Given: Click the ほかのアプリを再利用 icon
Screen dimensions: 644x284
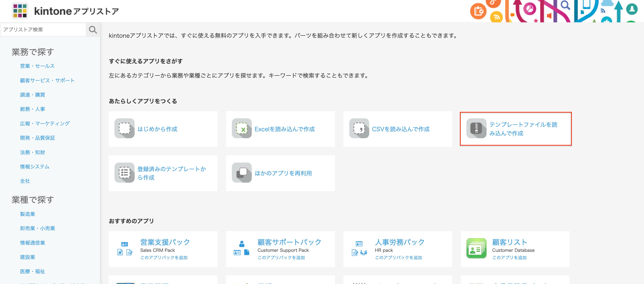Looking at the screenshot, I should pyautogui.click(x=241, y=173).
